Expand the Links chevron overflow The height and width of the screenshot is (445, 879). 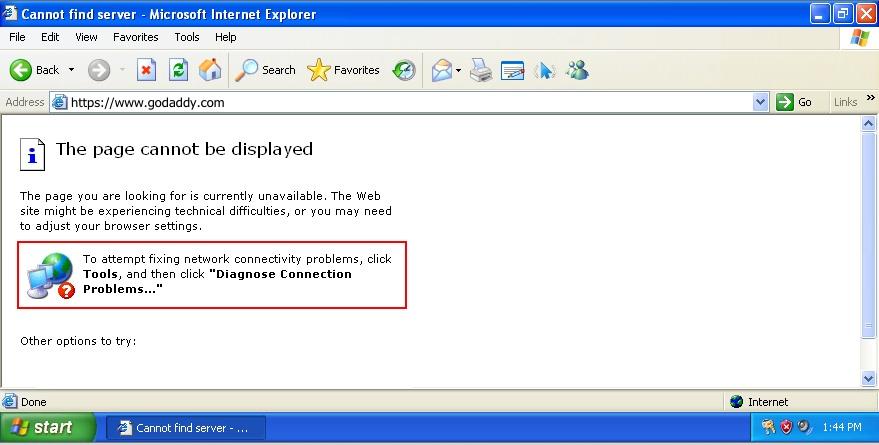[871, 98]
